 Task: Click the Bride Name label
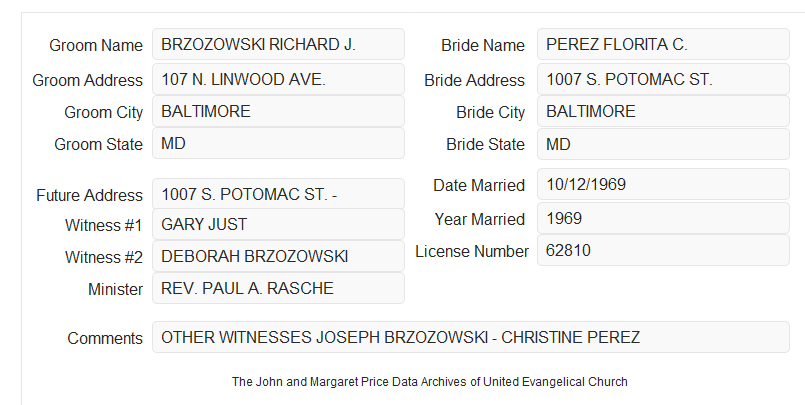(x=483, y=45)
